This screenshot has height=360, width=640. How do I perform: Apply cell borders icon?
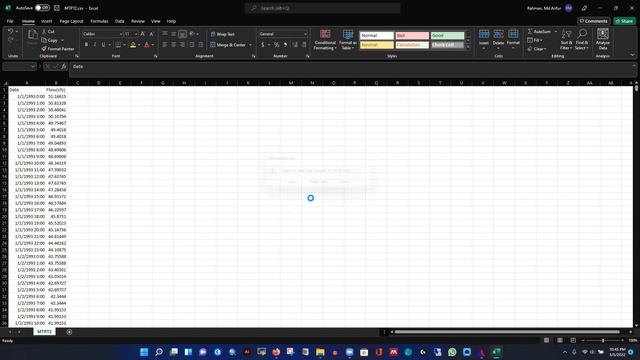tap(118, 44)
